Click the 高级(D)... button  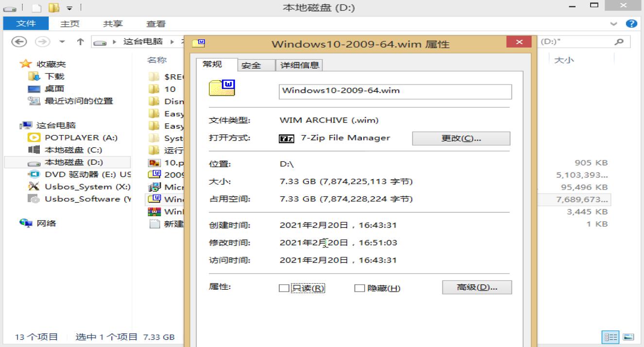(477, 287)
